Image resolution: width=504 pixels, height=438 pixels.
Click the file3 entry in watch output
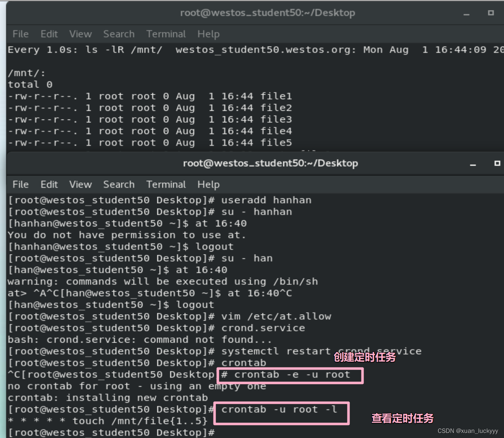pyautogui.click(x=276, y=119)
